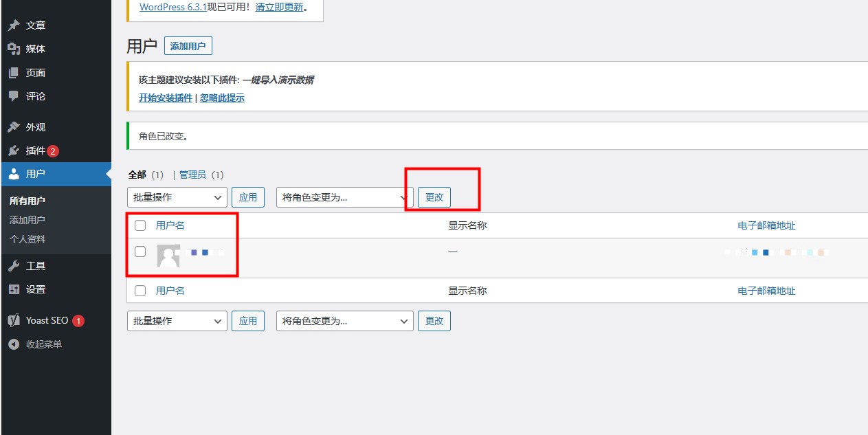
Task: Filter by 全部 users
Action: (x=137, y=175)
